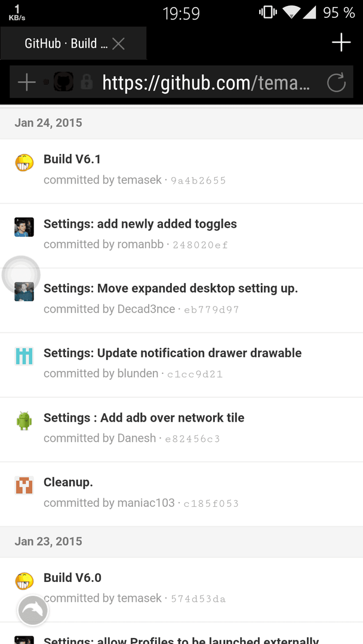
Task: Open commit hash eb779d97
Action: pyautogui.click(x=211, y=309)
